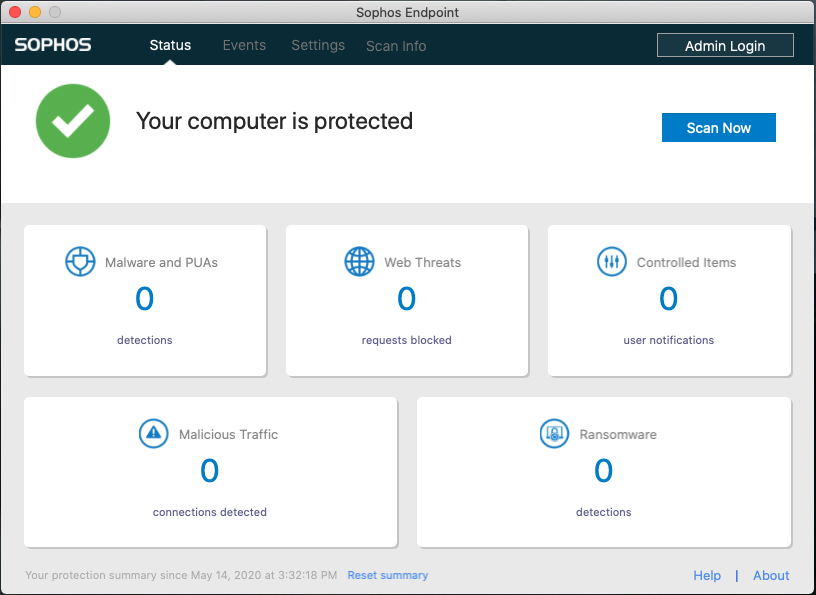Click the Controlled Items sliders icon
Viewport: 816px width, 595px height.
pyautogui.click(x=611, y=262)
